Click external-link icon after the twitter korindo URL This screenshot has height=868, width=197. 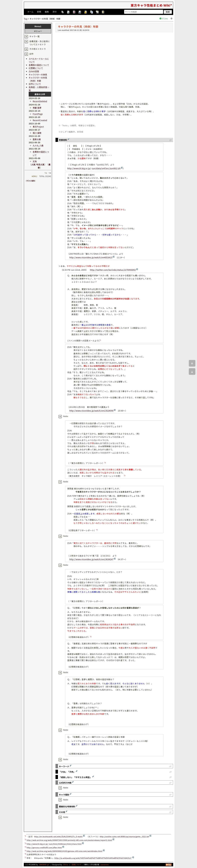(137, 269)
